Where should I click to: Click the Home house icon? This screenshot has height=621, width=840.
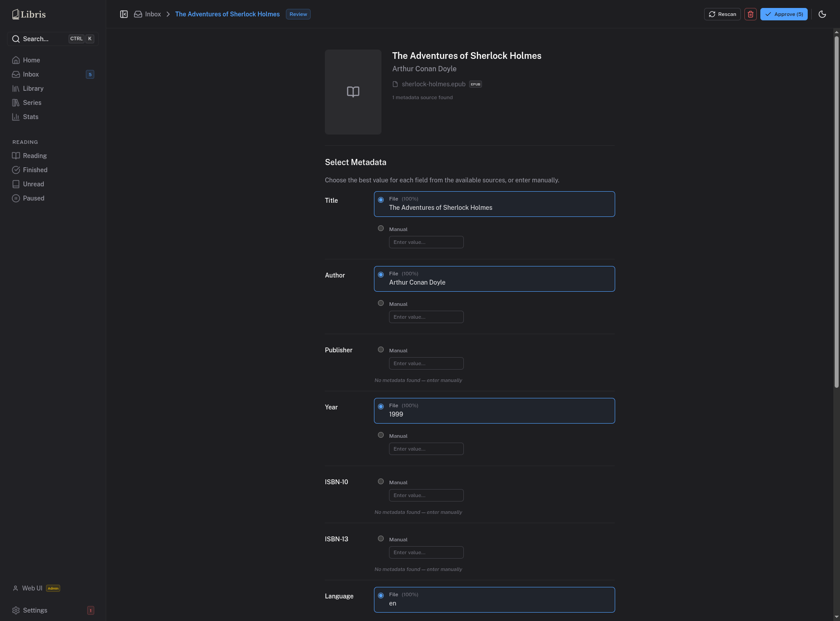tap(16, 60)
